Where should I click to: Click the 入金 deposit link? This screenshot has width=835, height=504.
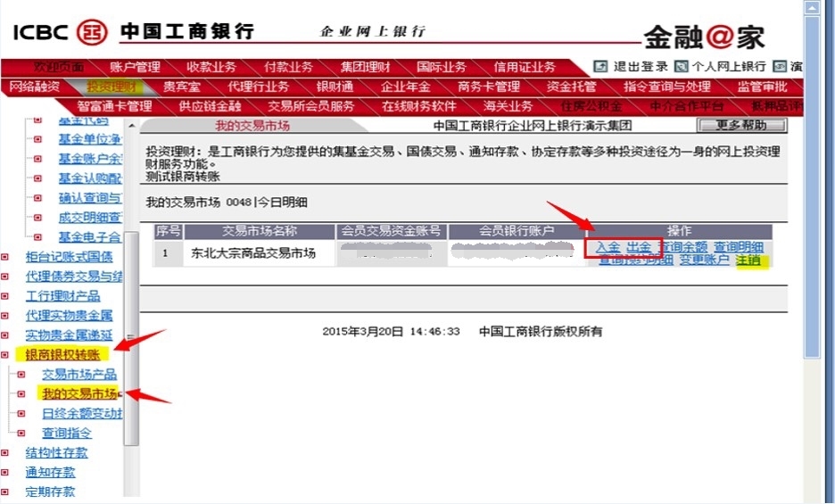tap(608, 247)
